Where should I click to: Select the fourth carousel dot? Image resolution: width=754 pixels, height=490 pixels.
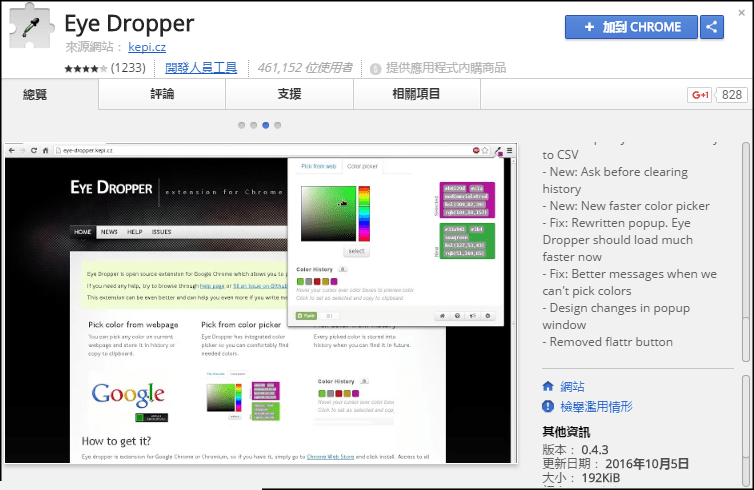pyautogui.click(x=277, y=126)
